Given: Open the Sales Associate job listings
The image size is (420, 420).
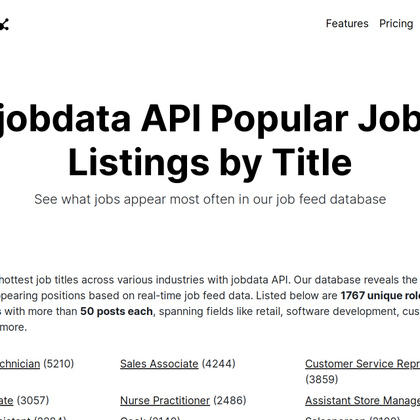Looking at the screenshot, I should (x=159, y=364).
